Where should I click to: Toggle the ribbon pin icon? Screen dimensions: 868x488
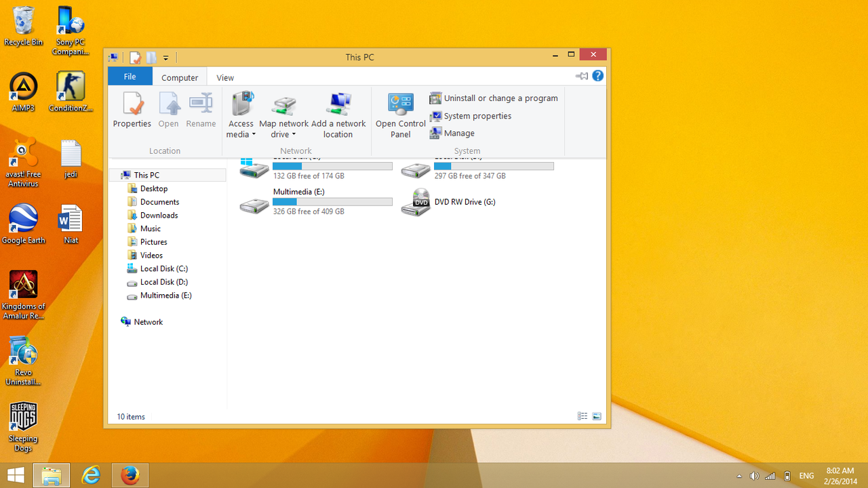point(582,76)
